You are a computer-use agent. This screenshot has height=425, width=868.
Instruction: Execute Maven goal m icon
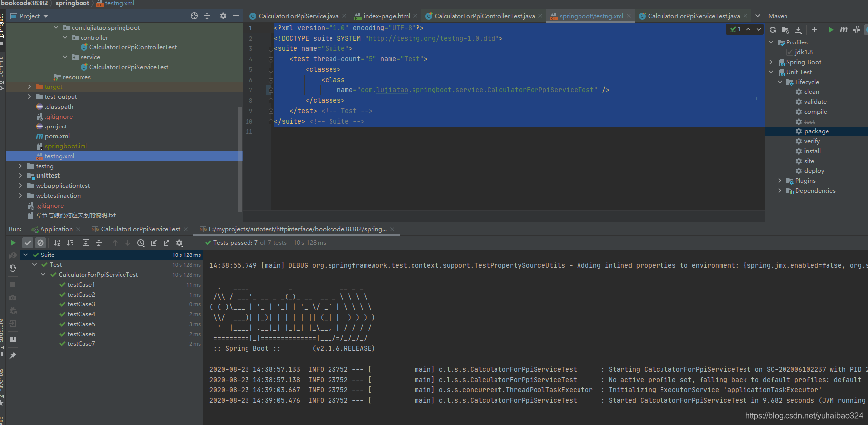pyautogui.click(x=844, y=30)
